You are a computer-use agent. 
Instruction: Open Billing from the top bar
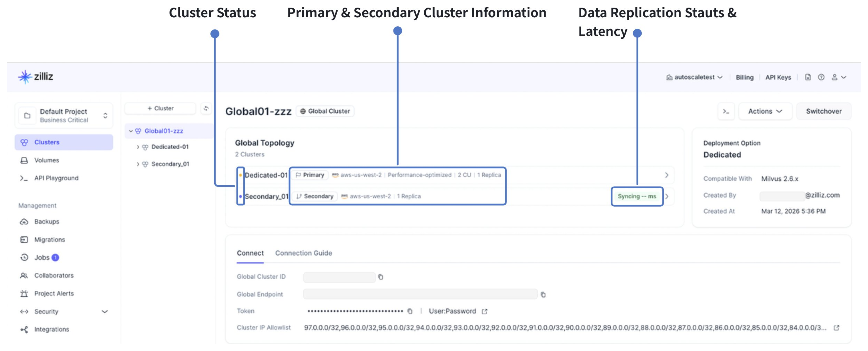(744, 77)
